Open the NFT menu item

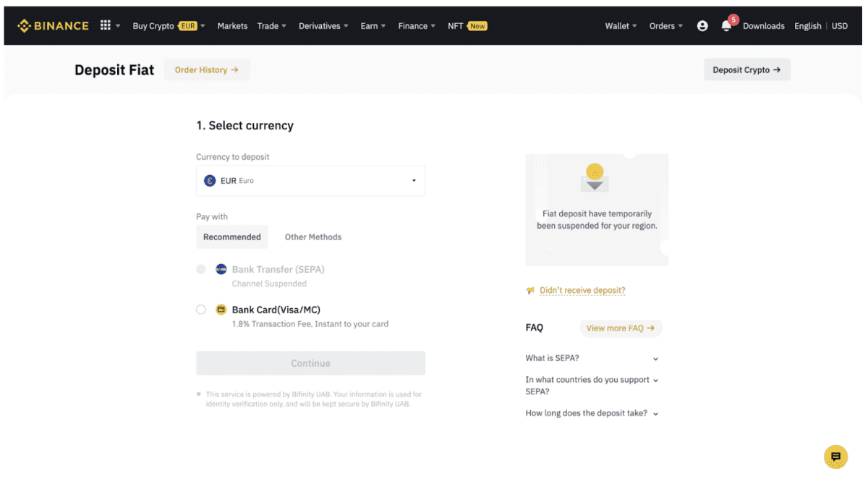tap(467, 25)
